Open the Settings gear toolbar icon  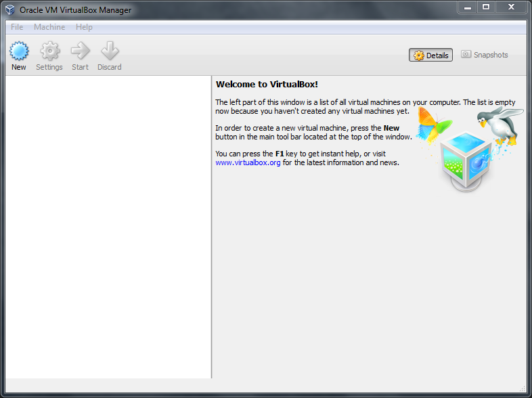[50, 51]
